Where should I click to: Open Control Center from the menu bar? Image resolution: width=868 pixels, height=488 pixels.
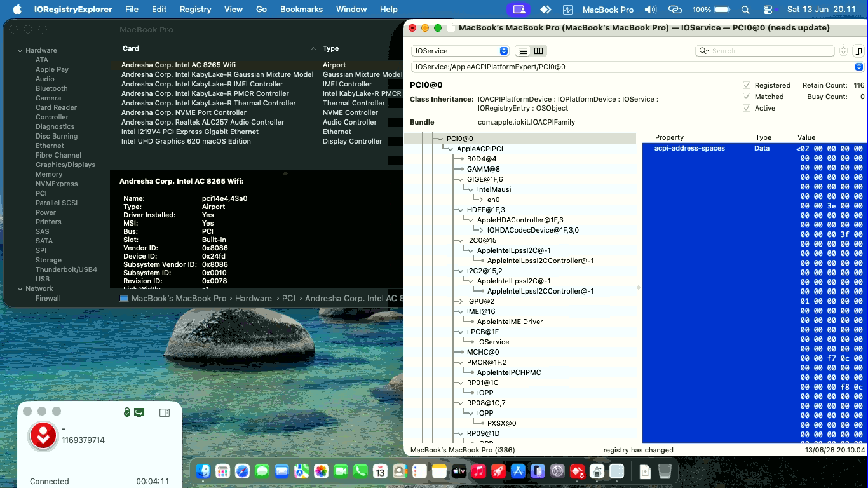click(768, 10)
